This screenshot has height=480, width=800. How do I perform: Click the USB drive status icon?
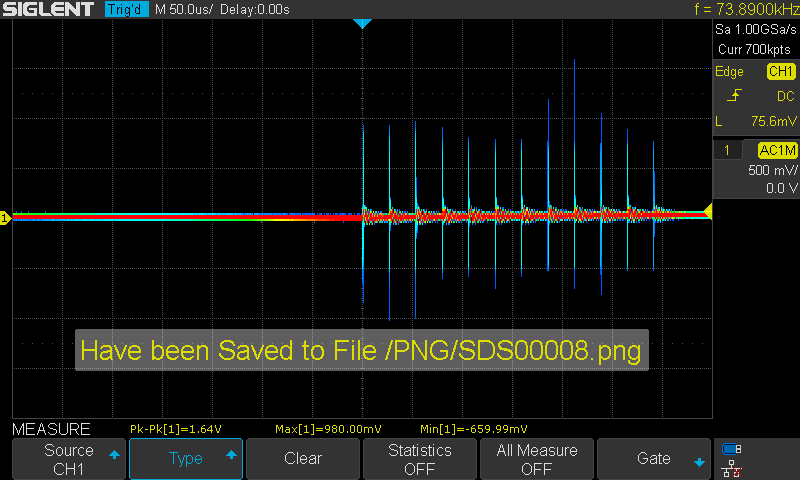click(x=732, y=449)
